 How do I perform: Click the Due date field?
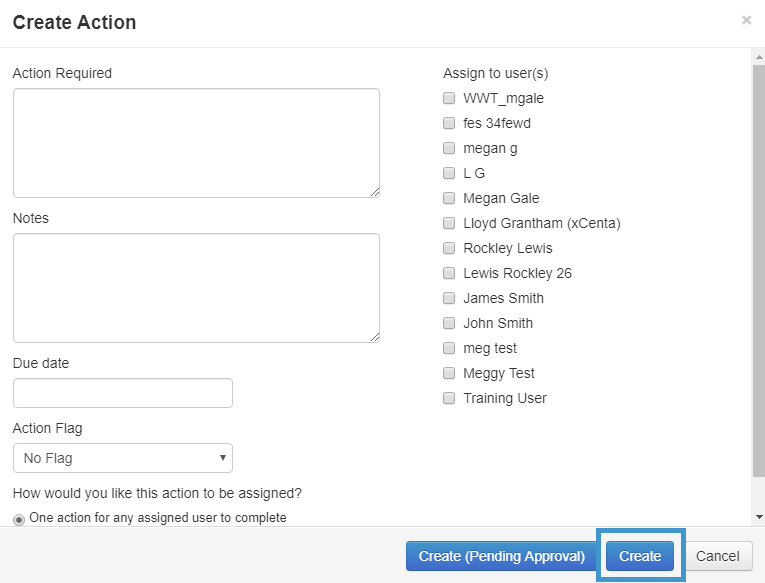pos(122,393)
